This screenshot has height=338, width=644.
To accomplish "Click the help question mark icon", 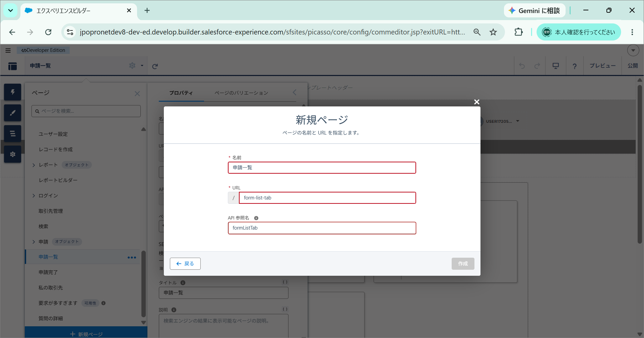I will pos(575,66).
